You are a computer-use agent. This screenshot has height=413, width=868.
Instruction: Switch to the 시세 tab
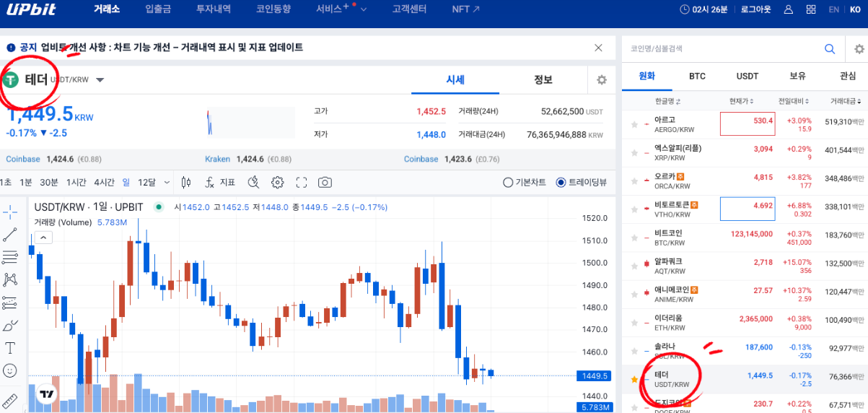[455, 80]
